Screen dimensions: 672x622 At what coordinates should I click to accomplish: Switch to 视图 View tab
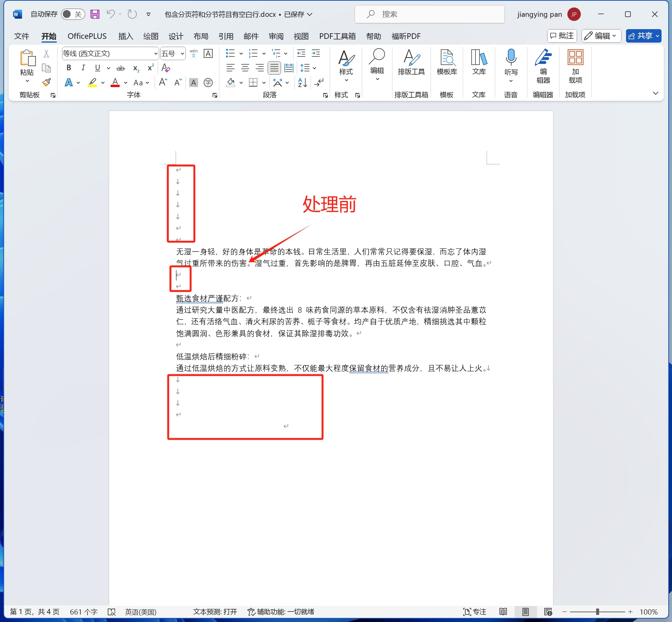pyautogui.click(x=301, y=36)
